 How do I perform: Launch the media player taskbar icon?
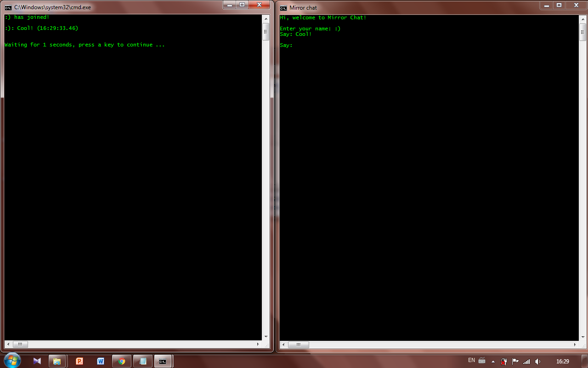point(37,361)
